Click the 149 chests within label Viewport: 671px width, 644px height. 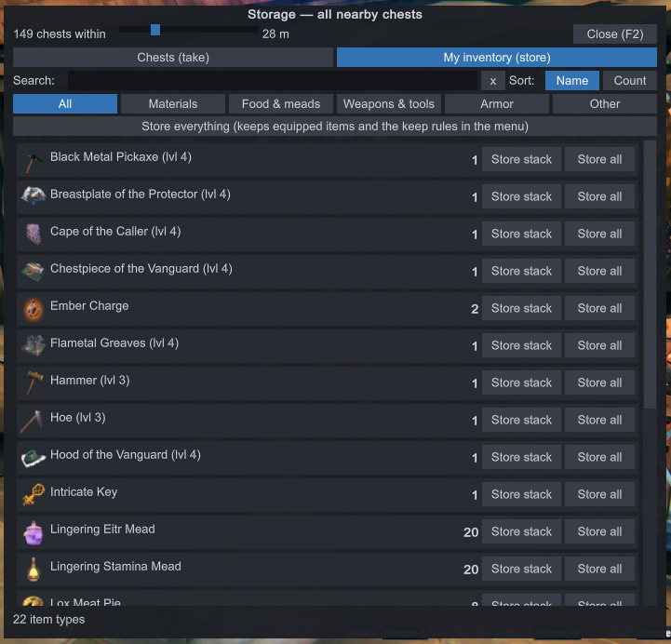point(60,34)
